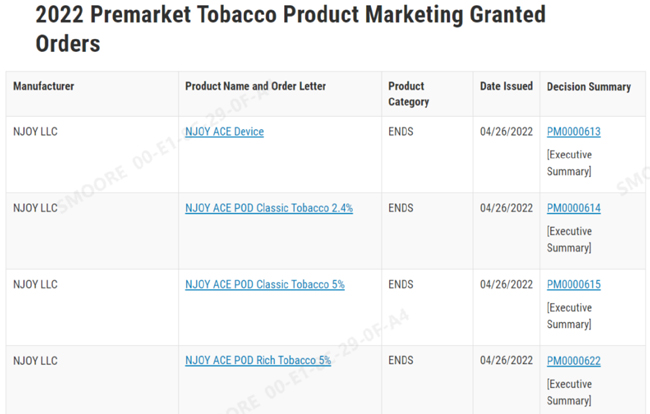650x414 pixels.
Task: Open decision summary PM0000613
Action: [x=573, y=132]
